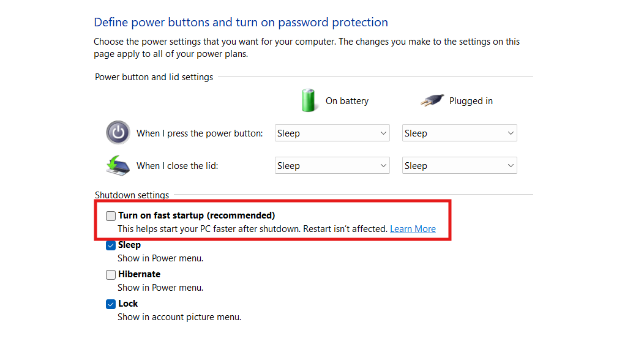Click the "Power button and lid settings" heading
The height and width of the screenshot is (355, 644).
pyautogui.click(x=154, y=77)
